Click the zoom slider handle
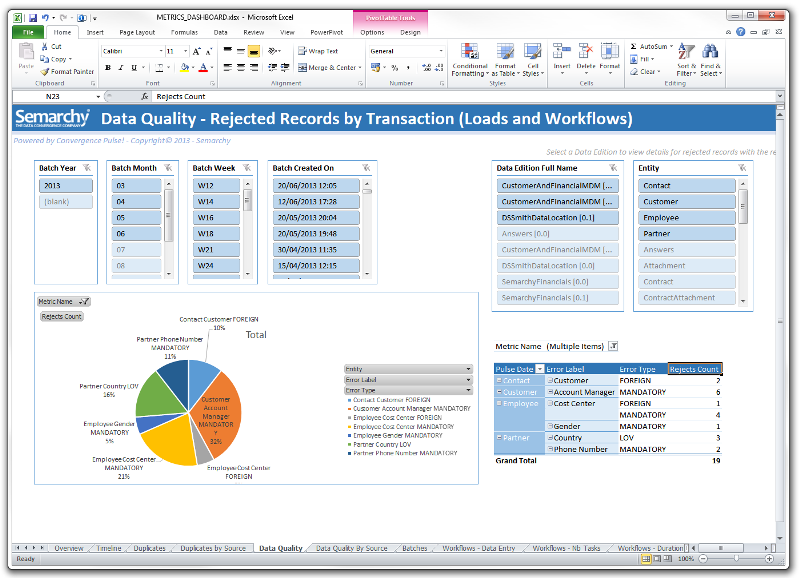The width and height of the screenshot is (800, 578). click(x=736, y=559)
